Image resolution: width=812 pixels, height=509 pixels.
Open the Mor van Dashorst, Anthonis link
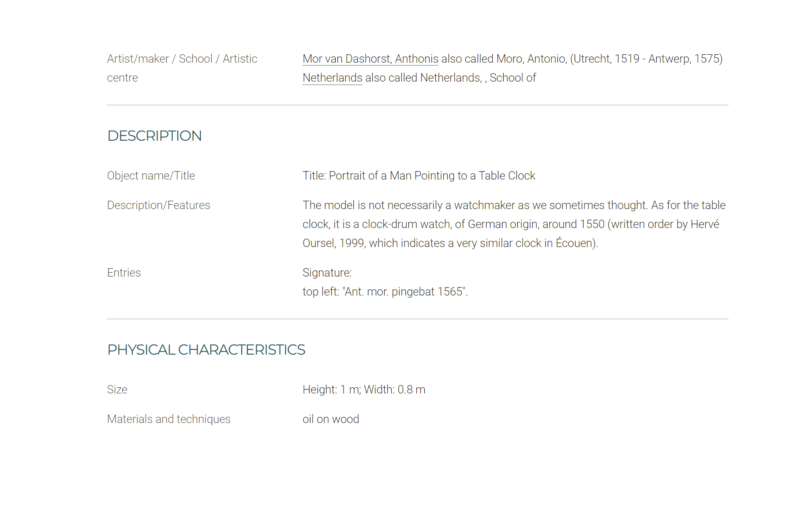370,59
